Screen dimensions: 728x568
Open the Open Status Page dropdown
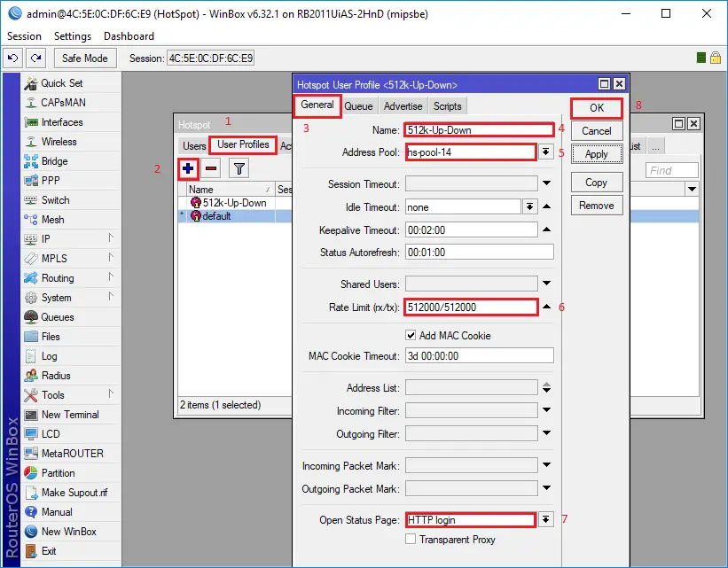[546, 520]
